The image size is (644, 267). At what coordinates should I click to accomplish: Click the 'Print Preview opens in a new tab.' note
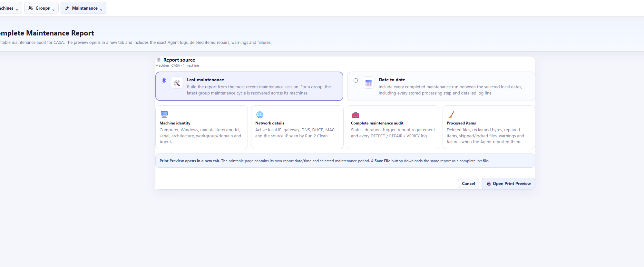[x=190, y=161]
